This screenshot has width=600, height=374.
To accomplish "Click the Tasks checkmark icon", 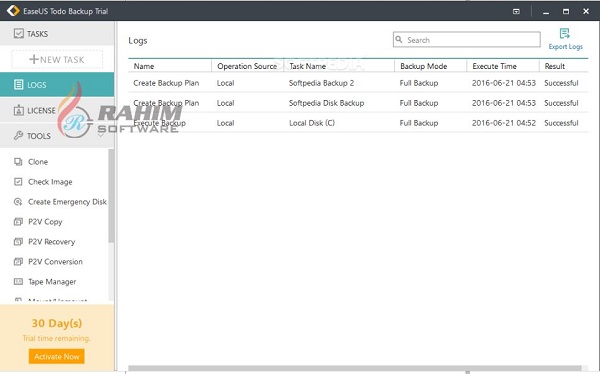I will click(18, 34).
